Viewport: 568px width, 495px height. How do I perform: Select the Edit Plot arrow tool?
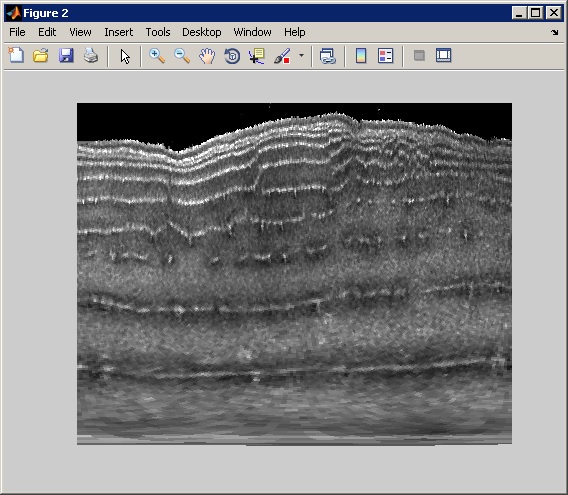[125, 57]
